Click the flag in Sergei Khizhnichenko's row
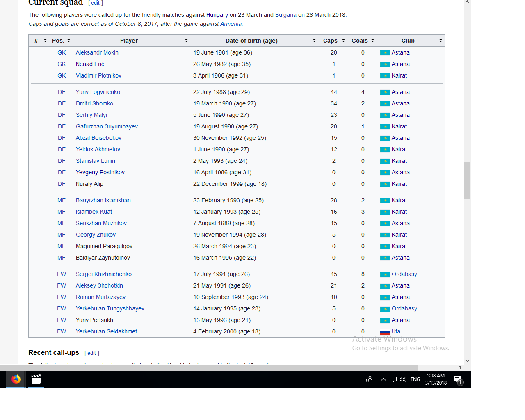Image resolution: width=525 pixels, height=420 pixels. [x=385, y=274]
